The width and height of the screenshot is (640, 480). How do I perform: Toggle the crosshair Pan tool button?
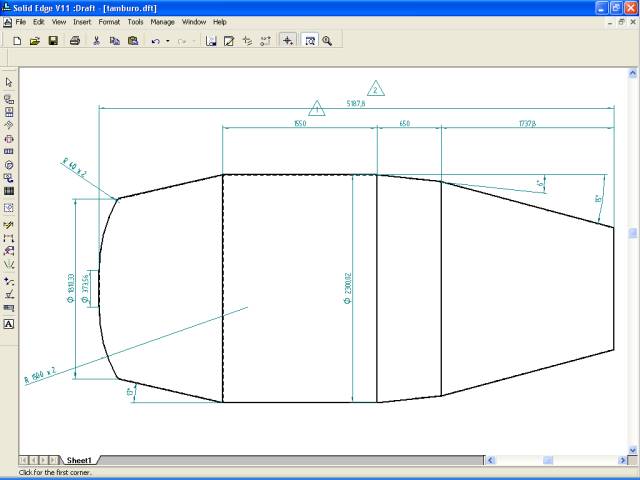point(288,41)
